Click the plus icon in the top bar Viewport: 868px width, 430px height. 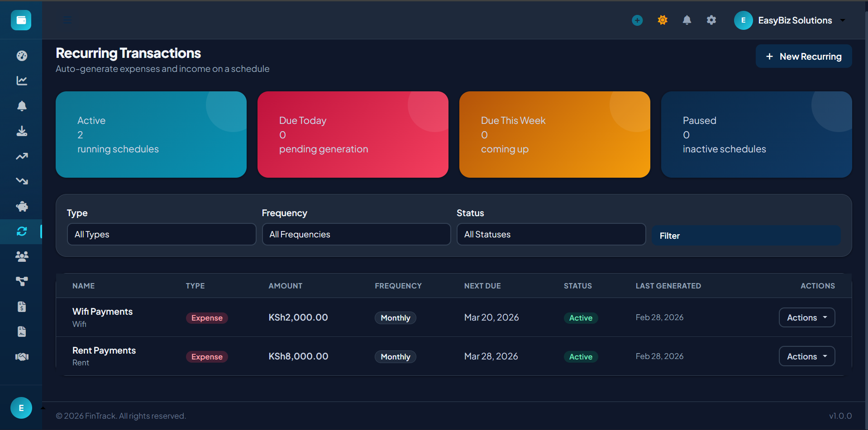point(637,20)
